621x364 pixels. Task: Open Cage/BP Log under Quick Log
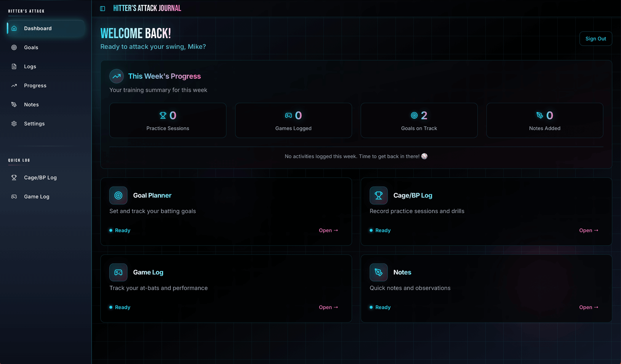pos(40,177)
